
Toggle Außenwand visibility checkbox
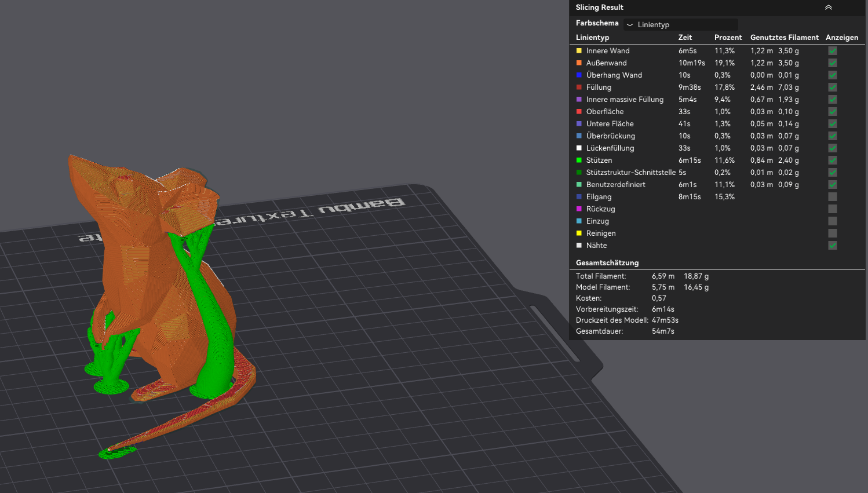(x=833, y=63)
